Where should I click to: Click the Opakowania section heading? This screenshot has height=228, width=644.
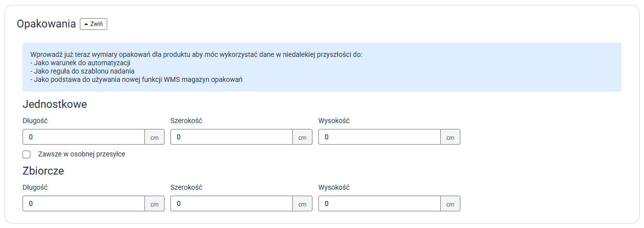coord(46,24)
